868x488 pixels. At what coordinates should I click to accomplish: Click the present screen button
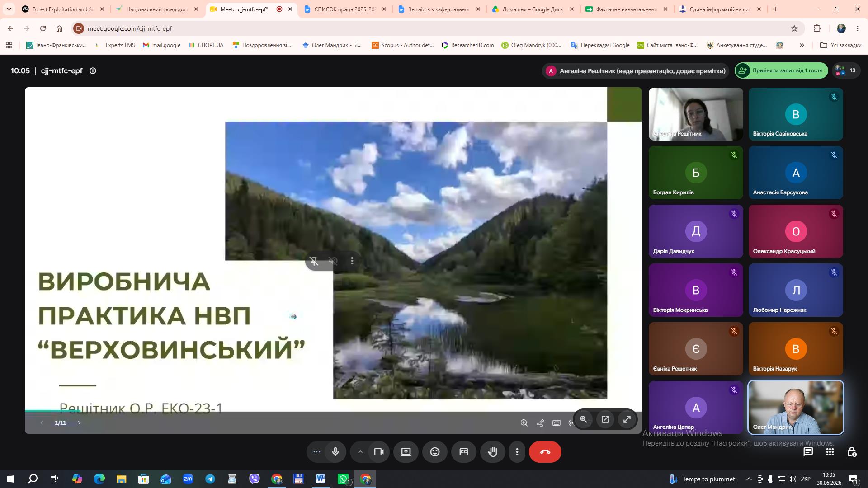click(x=406, y=452)
